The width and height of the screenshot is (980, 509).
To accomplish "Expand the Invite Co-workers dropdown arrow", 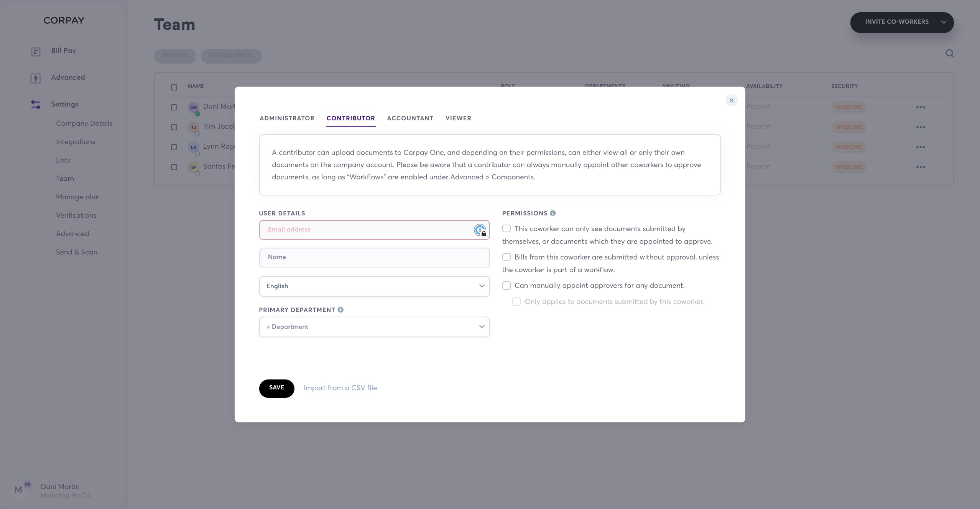I will tap(944, 22).
